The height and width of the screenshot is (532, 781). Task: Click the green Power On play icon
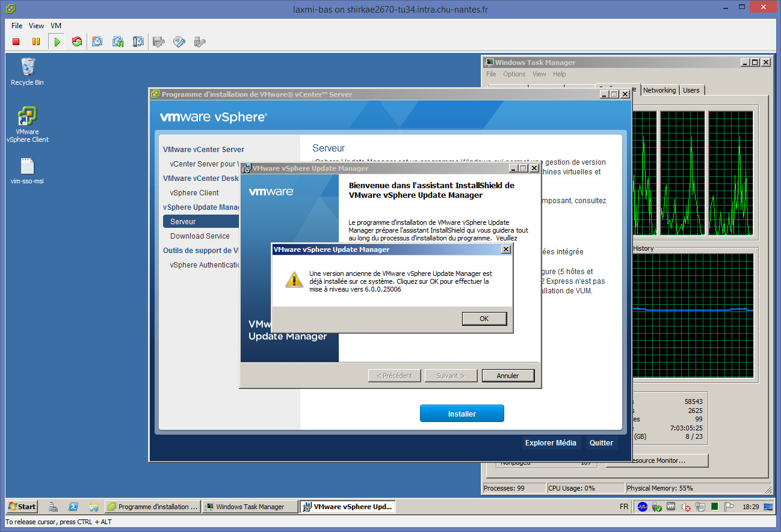tap(57, 41)
